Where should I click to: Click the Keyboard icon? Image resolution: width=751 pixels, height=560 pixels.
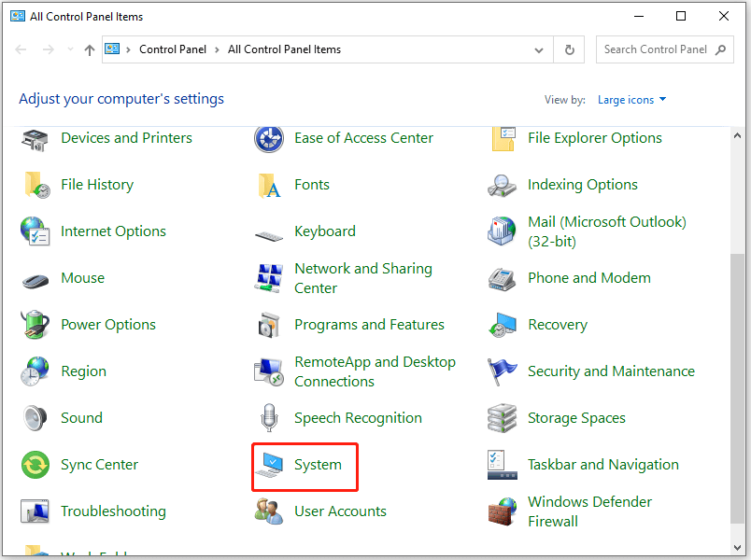[x=269, y=235]
